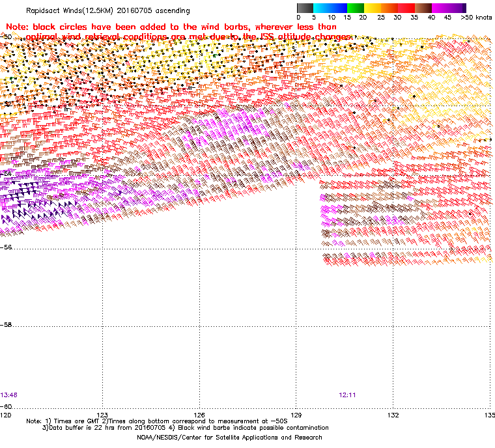This screenshot has height=448, width=495.
Task: Click latitude label '-60' on left axis
Action: coord(7,406)
